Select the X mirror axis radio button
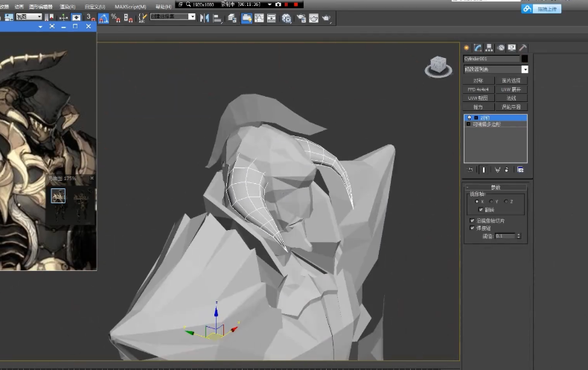The height and width of the screenshot is (370, 588). [x=478, y=202]
